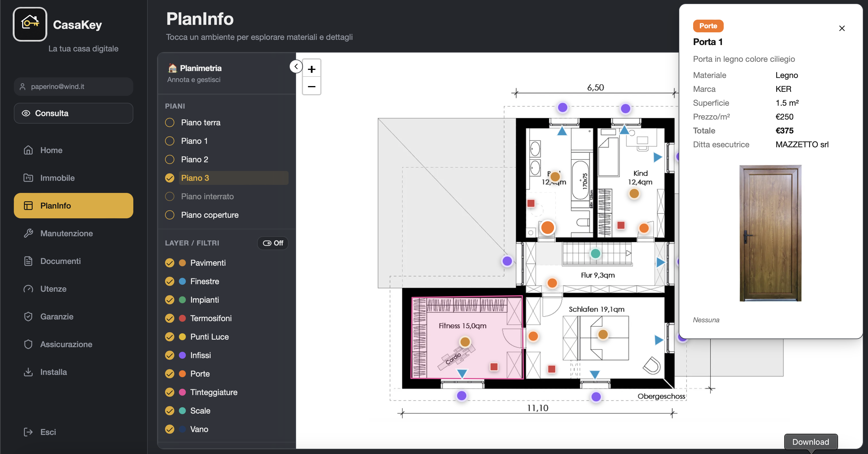Image resolution: width=868 pixels, height=454 pixels.
Task: Uncheck the Impianti layer
Action: tap(169, 300)
